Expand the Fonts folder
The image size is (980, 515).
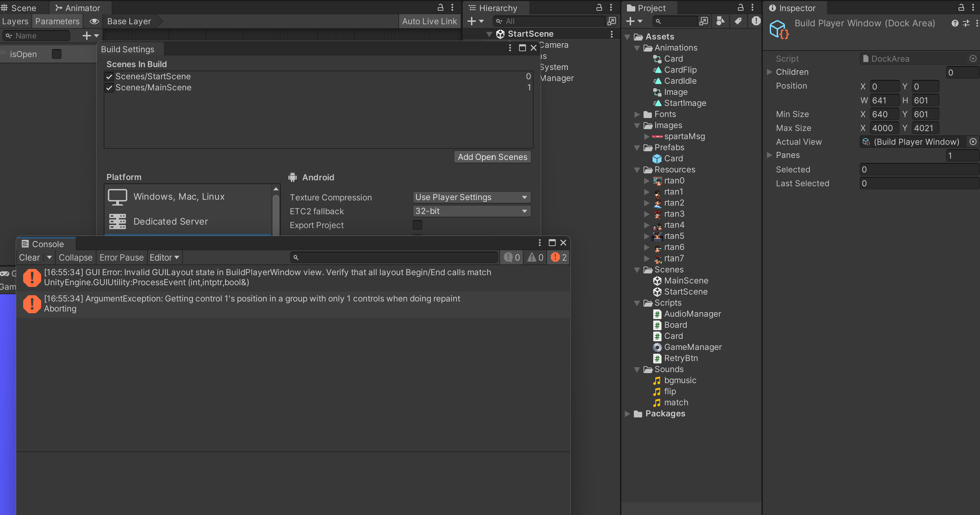click(x=637, y=114)
